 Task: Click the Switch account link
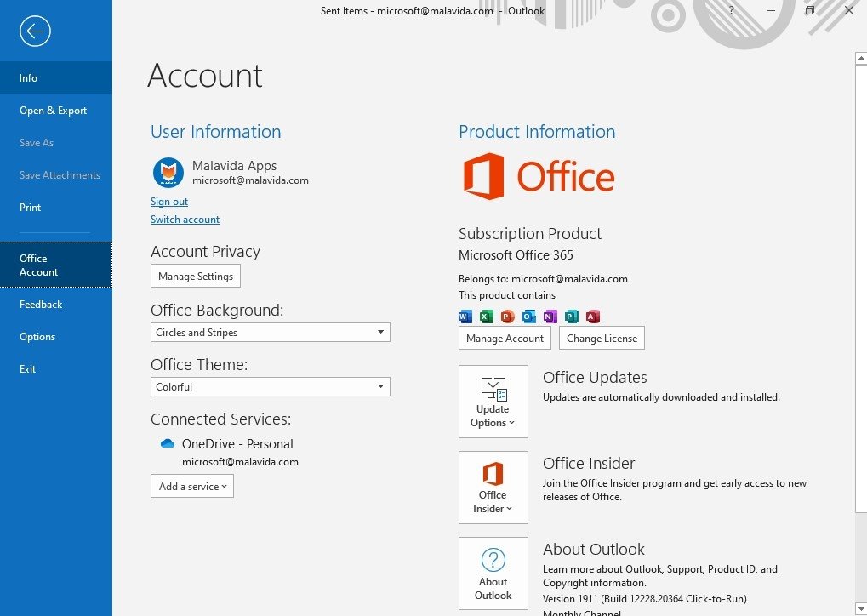[185, 220]
